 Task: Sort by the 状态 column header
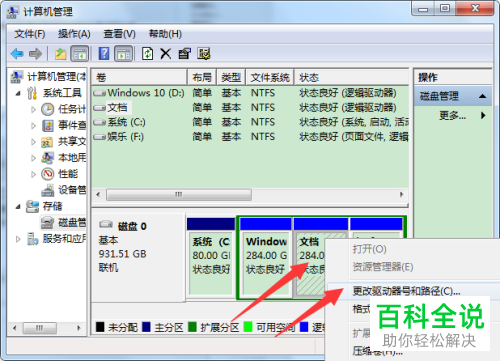351,77
